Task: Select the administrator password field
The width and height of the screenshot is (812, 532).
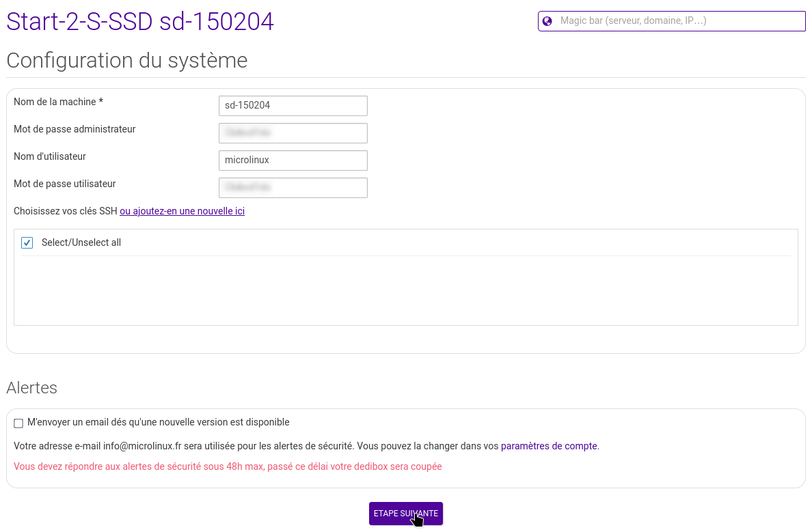Action: pyautogui.click(x=293, y=133)
